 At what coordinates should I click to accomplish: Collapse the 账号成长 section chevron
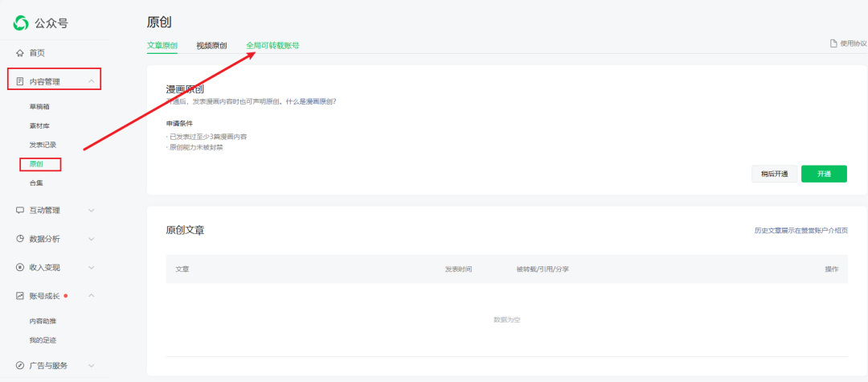[92, 296]
